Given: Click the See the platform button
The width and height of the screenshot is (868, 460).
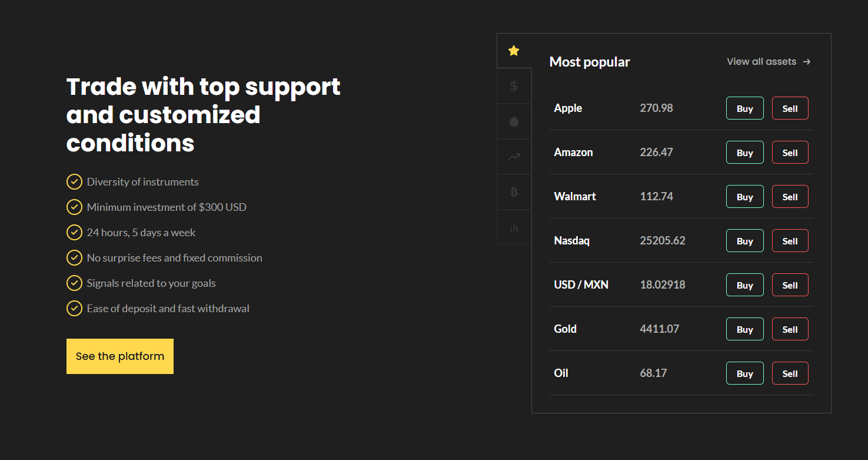Looking at the screenshot, I should (x=120, y=356).
